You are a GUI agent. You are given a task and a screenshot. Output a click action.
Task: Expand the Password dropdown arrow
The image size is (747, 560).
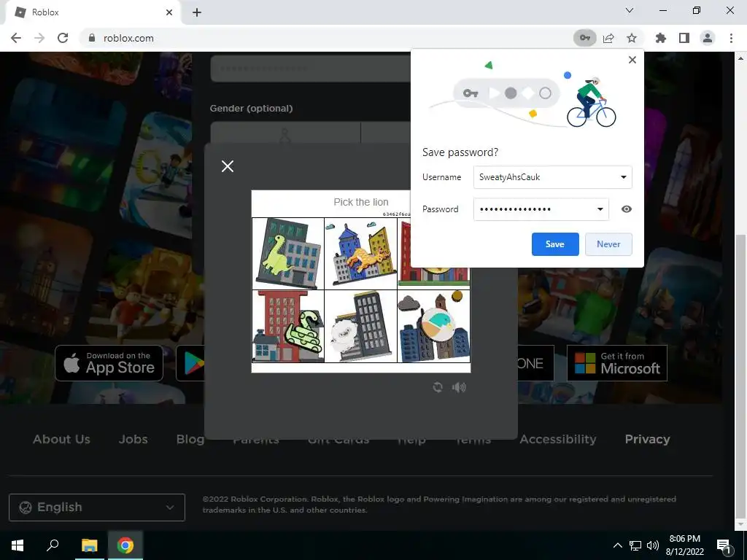600,209
